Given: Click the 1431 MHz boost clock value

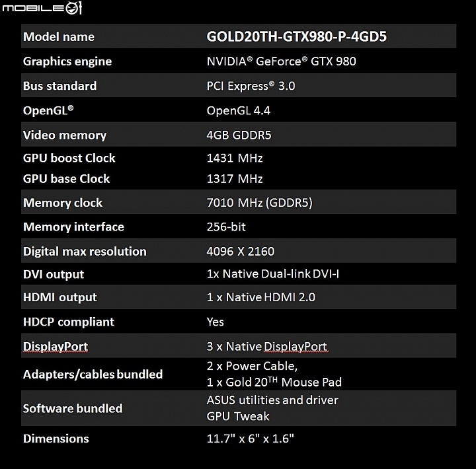Looking at the screenshot, I should pyautogui.click(x=235, y=158).
